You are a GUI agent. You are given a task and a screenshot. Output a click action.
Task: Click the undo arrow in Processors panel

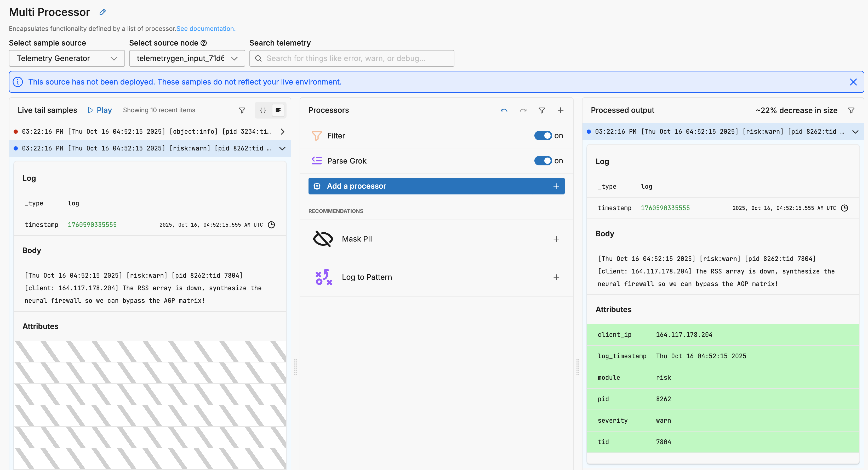(x=504, y=110)
